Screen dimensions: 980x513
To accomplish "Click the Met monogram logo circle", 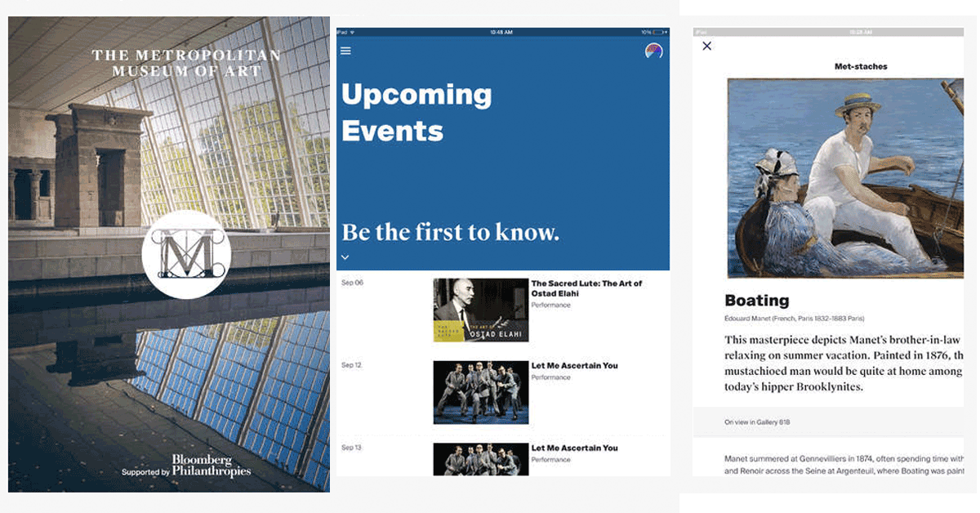I will coord(186,254).
